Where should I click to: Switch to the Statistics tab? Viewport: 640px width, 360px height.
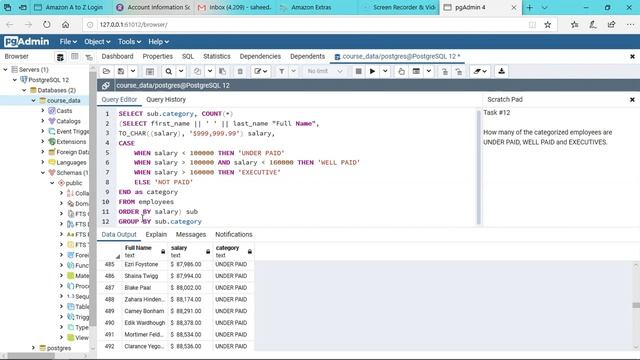217,56
